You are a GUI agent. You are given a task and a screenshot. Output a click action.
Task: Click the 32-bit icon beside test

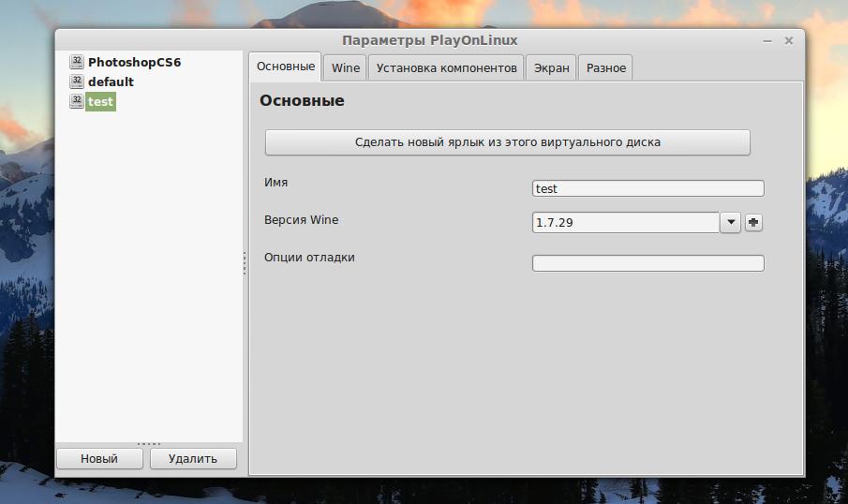[77, 101]
